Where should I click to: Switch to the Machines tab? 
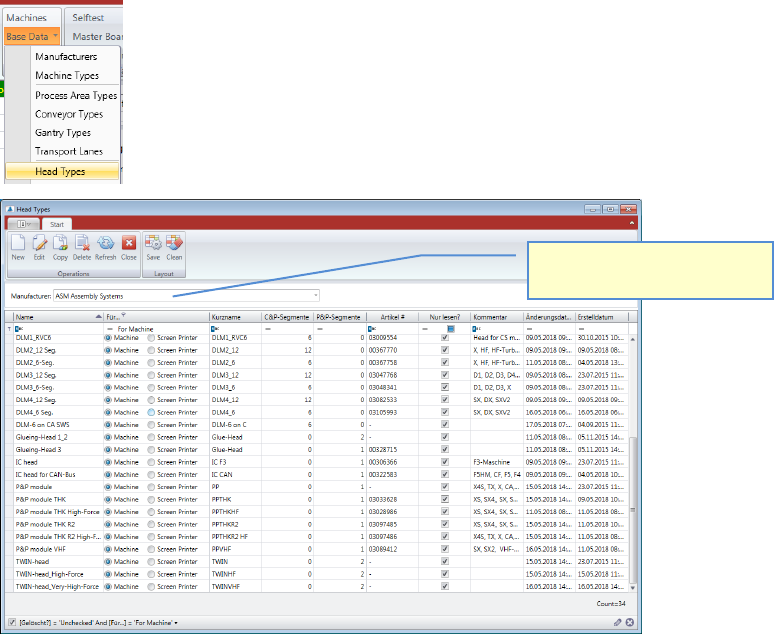point(27,18)
